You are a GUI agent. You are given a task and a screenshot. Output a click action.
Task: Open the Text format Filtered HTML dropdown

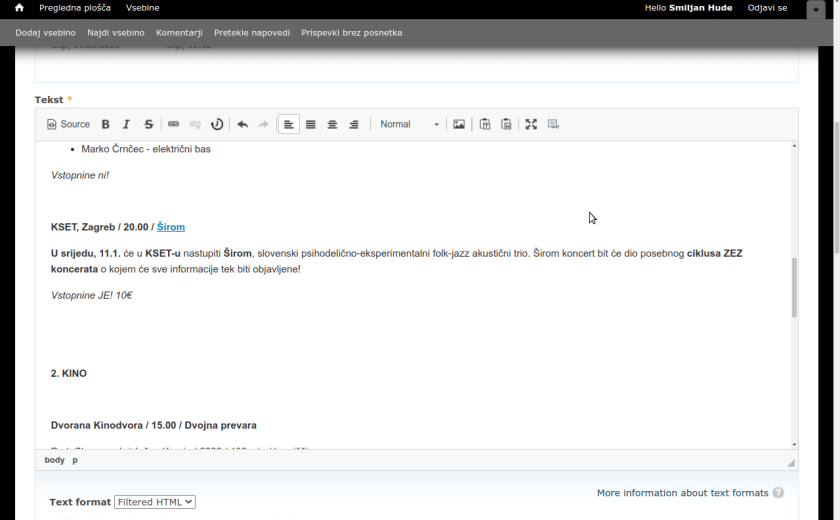155,502
